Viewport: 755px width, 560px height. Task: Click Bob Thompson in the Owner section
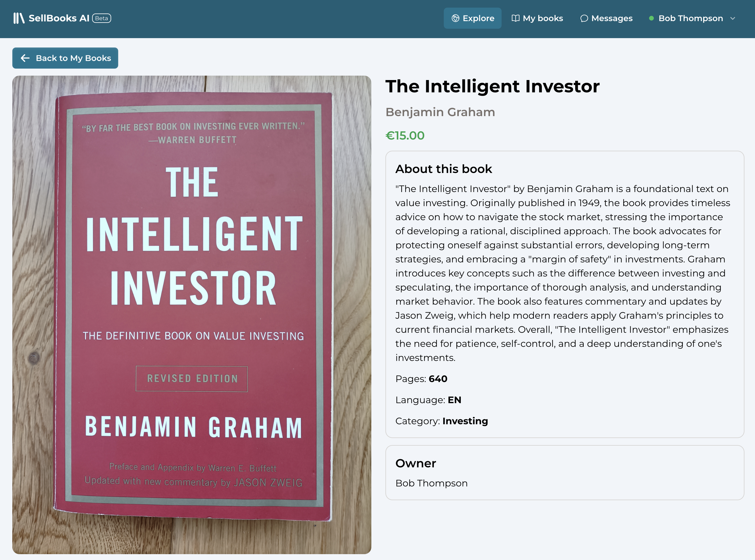tap(431, 483)
